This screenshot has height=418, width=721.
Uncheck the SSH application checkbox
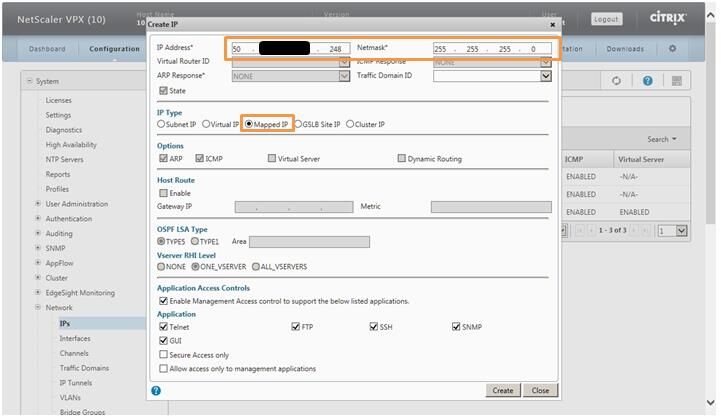tap(373, 326)
